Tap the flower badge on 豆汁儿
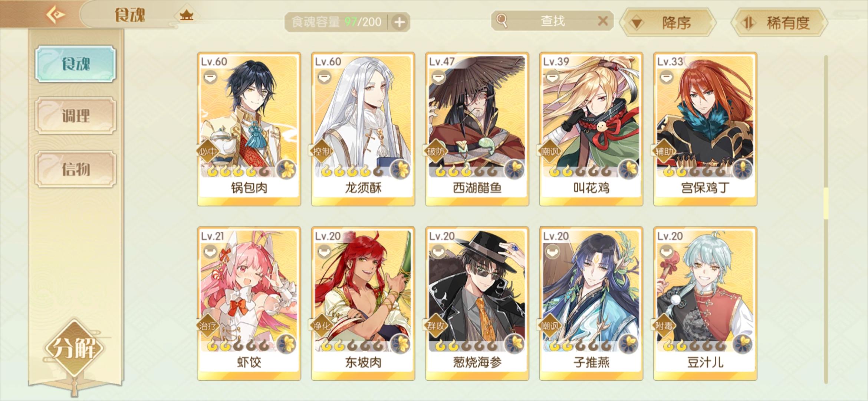This screenshot has width=868, height=401. click(743, 344)
